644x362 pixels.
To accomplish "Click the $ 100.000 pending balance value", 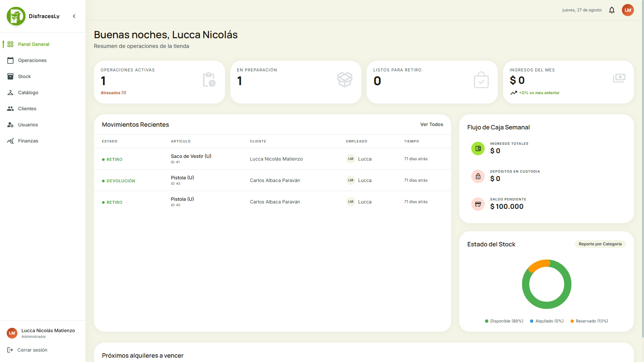I will 507,206.
